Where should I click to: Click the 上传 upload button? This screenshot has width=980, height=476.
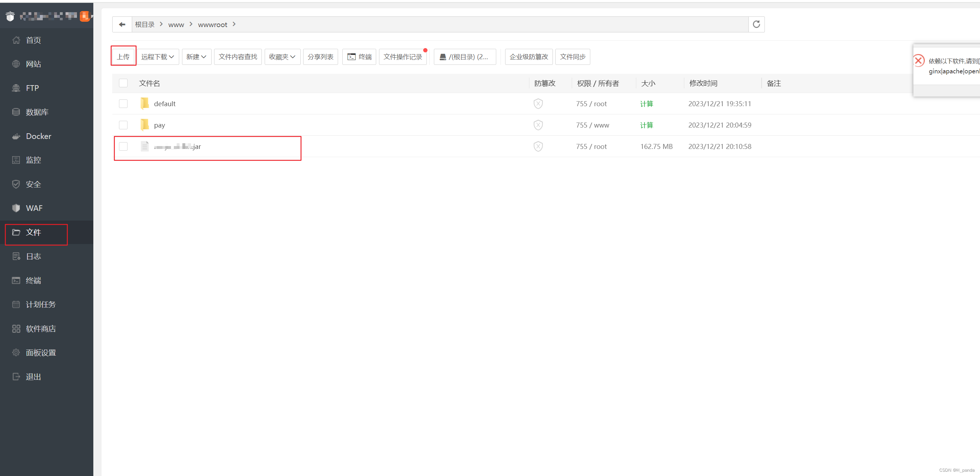pyautogui.click(x=123, y=57)
